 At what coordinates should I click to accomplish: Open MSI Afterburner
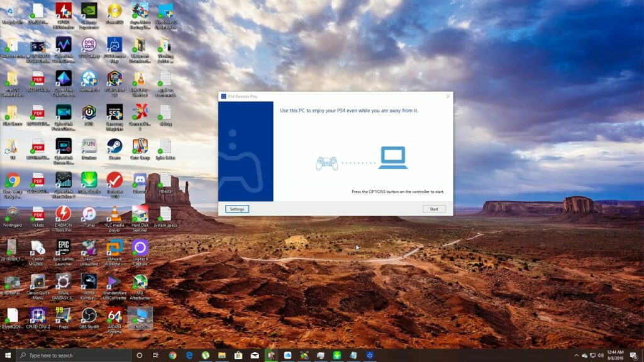(138, 282)
